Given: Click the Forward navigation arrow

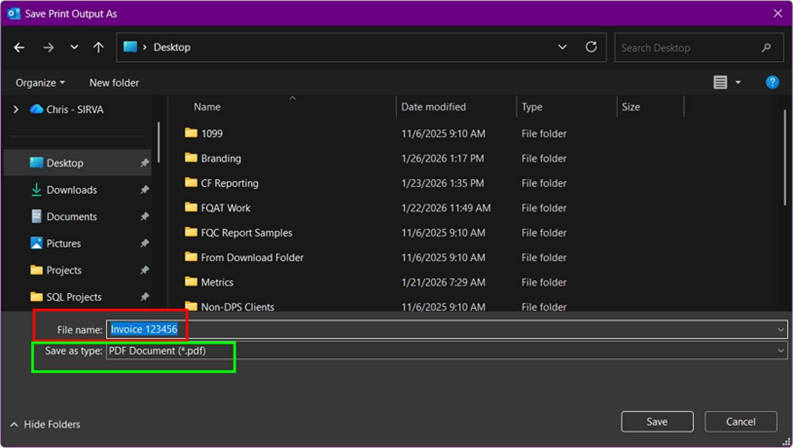Looking at the screenshot, I should coord(48,47).
